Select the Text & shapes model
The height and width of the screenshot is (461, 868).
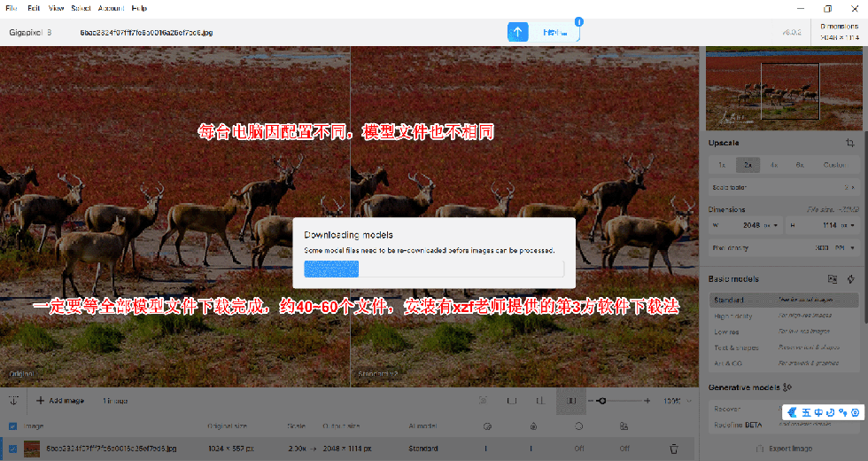tap(784, 348)
